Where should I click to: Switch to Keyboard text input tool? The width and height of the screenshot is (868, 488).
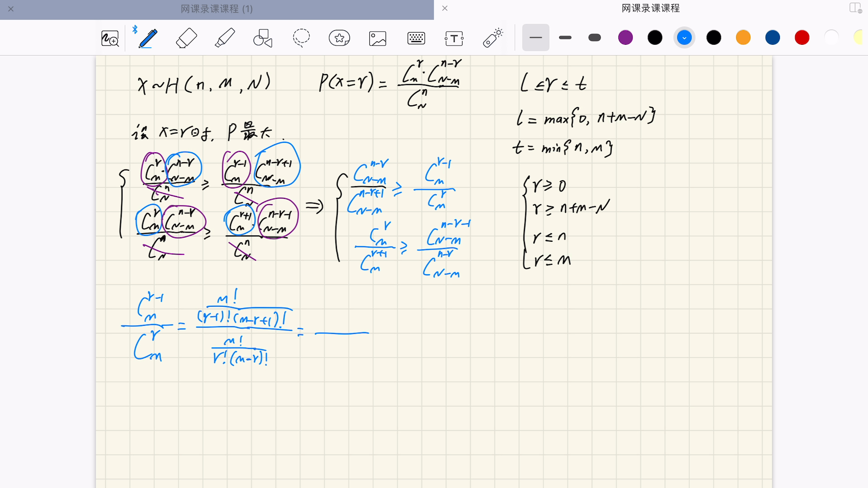[x=416, y=38]
